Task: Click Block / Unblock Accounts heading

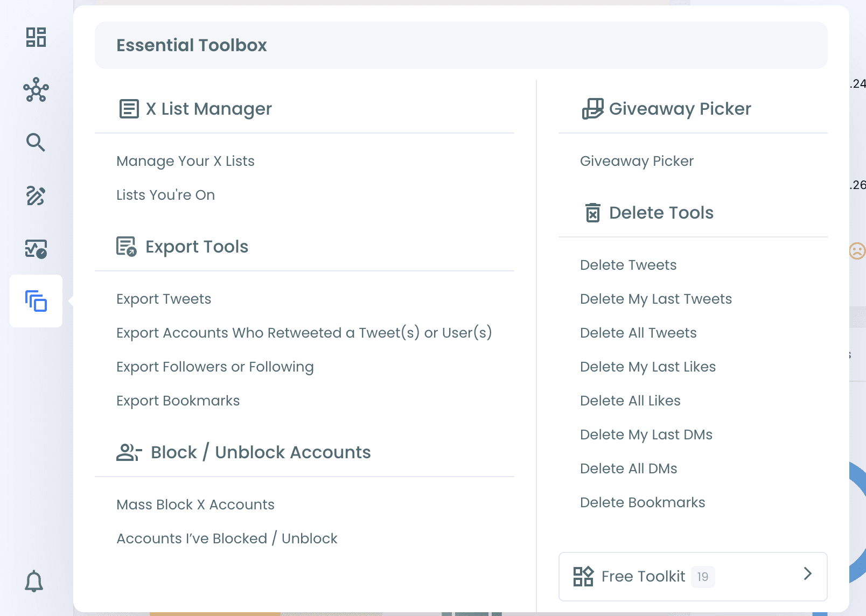Action: point(261,452)
